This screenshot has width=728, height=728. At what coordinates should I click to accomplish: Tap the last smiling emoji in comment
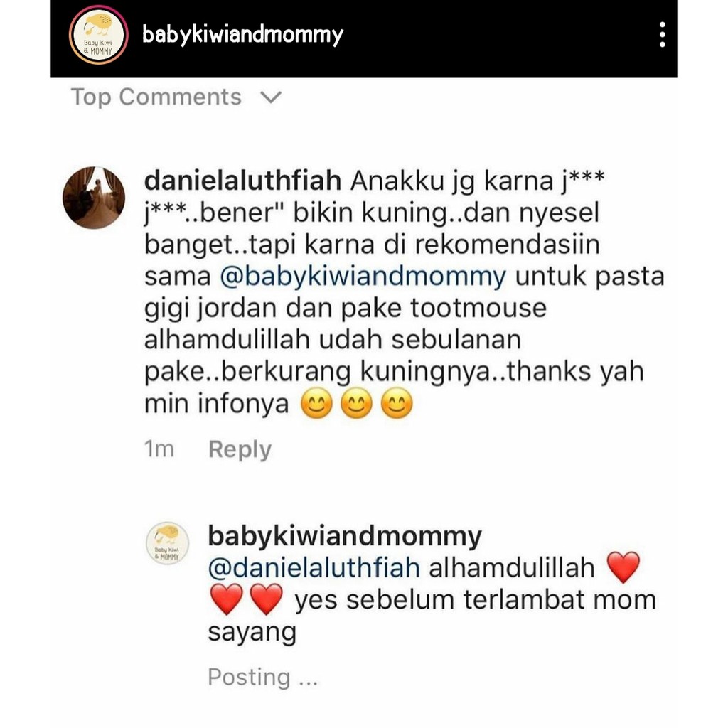[397, 403]
